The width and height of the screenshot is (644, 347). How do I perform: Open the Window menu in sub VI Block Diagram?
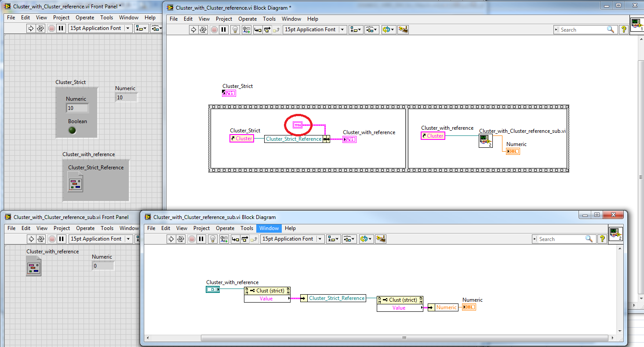pos(269,228)
